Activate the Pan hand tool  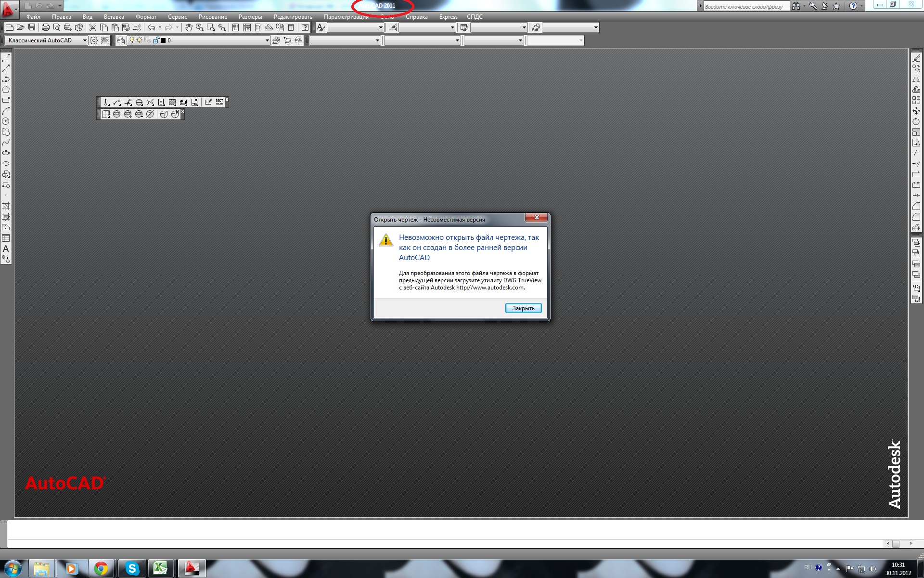pos(189,27)
